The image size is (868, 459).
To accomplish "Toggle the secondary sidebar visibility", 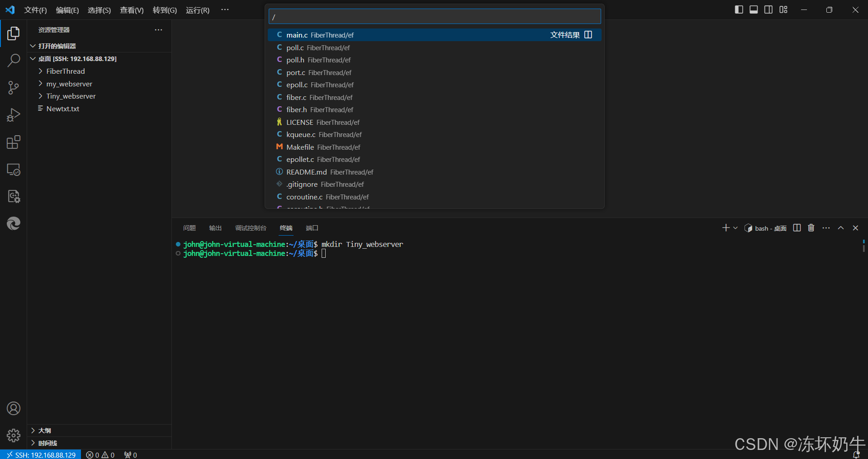I will [768, 9].
